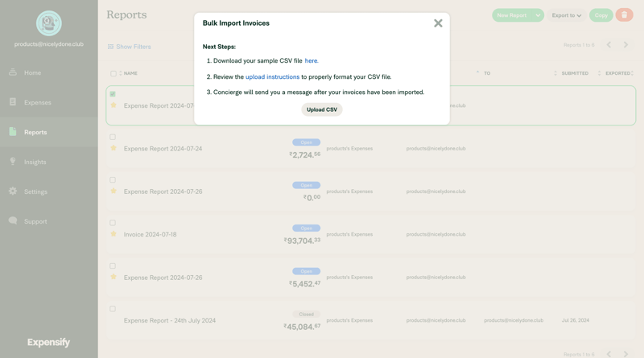
Task: Sort reports by EXPORTED column
Action: click(617, 73)
